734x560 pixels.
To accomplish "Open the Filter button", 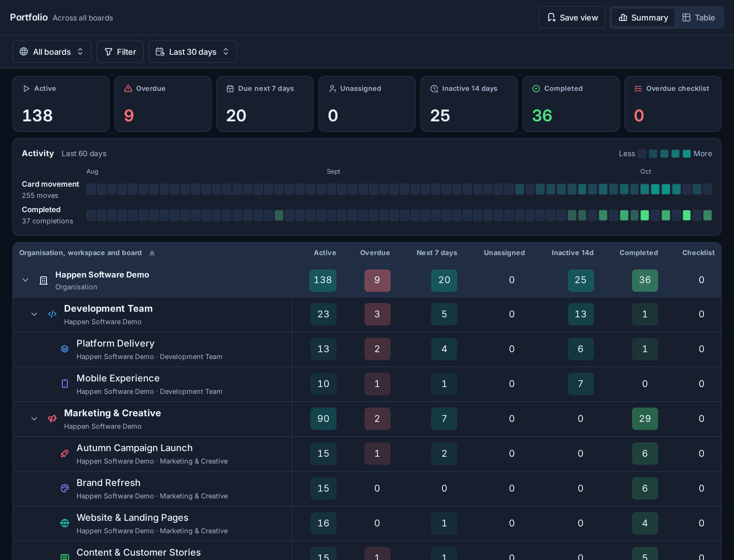I will click(x=120, y=52).
